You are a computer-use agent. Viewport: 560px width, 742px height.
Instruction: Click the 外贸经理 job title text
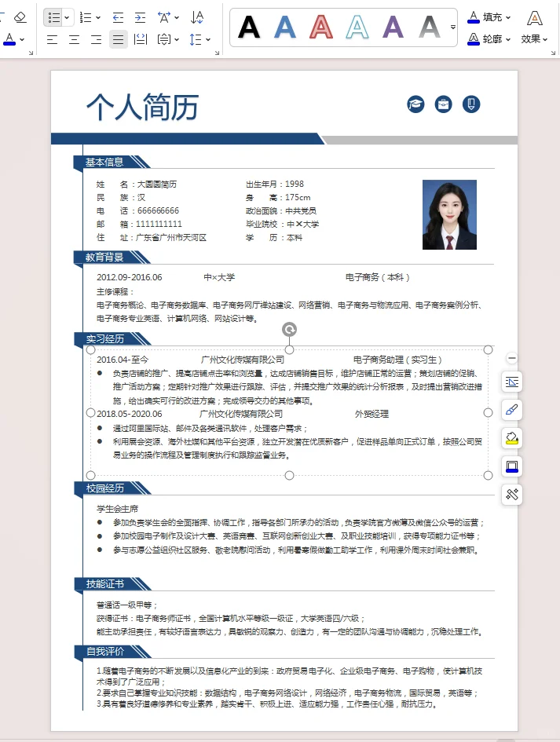point(372,414)
